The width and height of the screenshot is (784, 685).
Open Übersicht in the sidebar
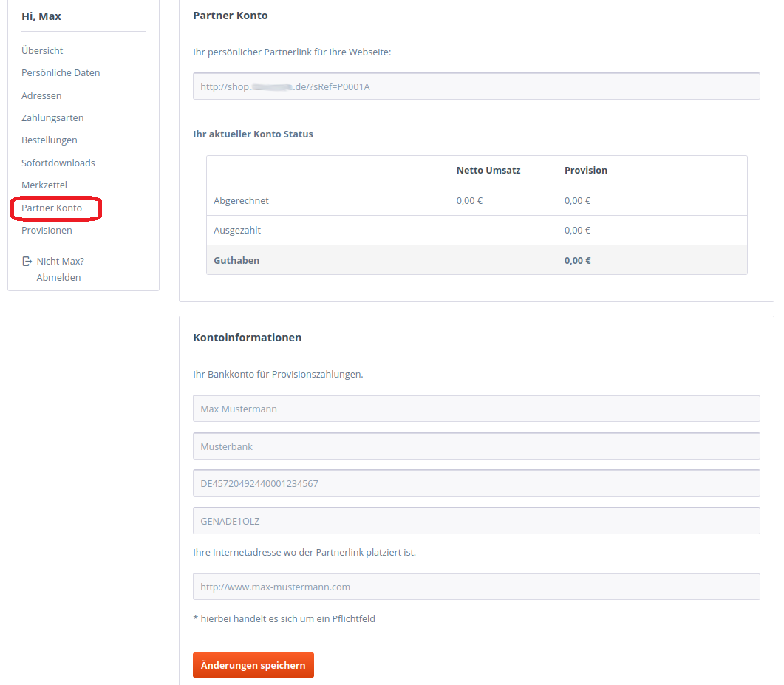tap(42, 51)
